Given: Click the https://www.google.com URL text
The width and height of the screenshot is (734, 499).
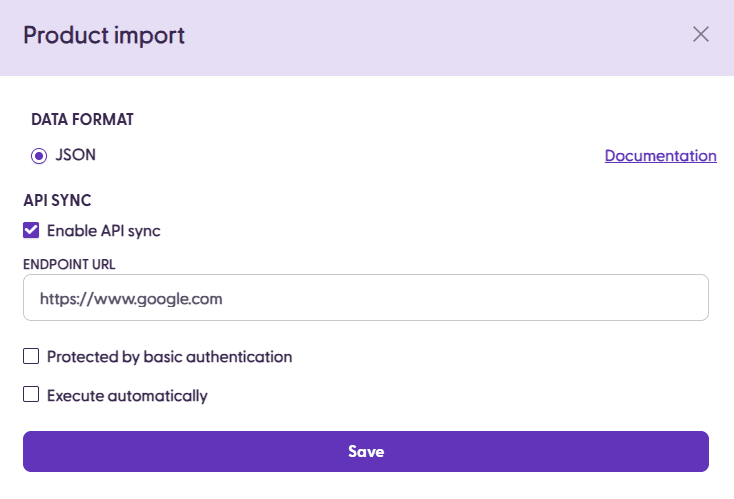Looking at the screenshot, I should click(x=131, y=298).
